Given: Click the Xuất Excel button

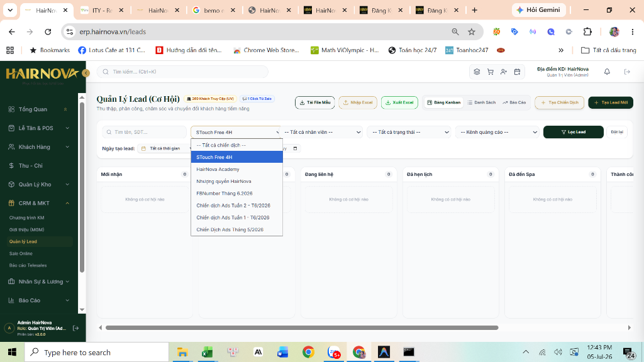Looking at the screenshot, I should pyautogui.click(x=399, y=102).
